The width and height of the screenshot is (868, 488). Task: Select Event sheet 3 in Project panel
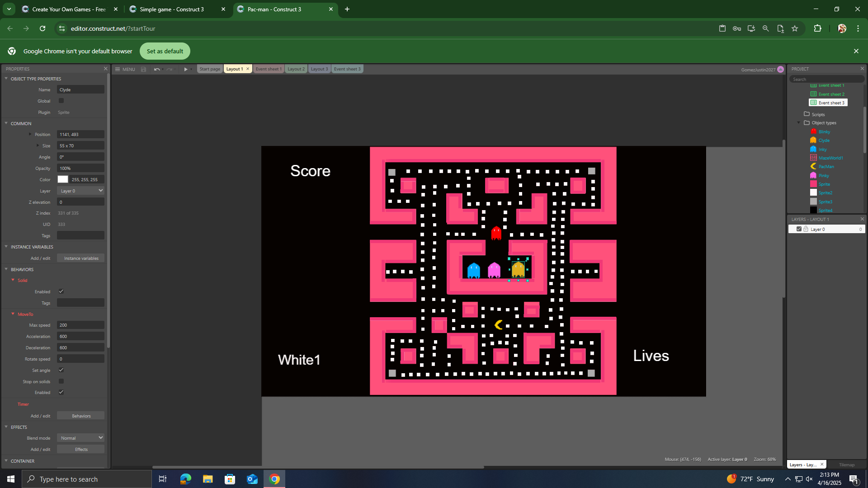coord(828,103)
